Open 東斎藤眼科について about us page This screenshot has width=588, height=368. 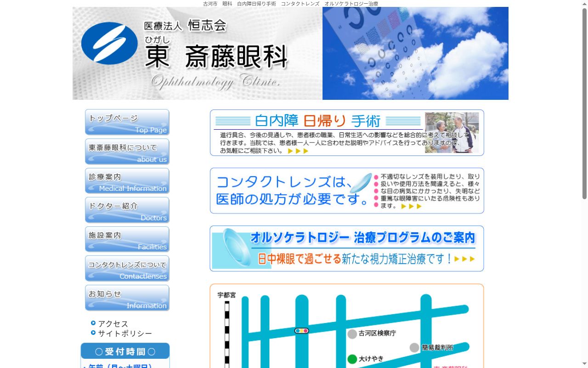tap(127, 151)
